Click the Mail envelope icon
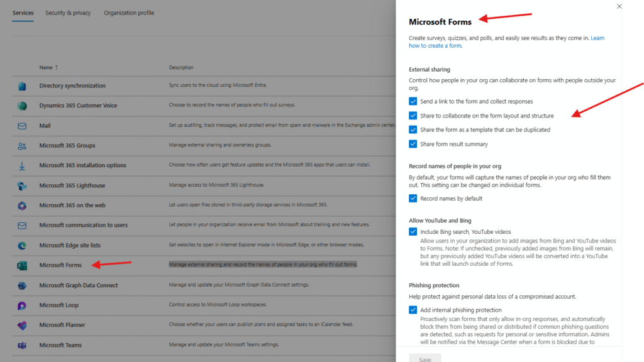The height and width of the screenshot is (362, 644). (x=22, y=126)
